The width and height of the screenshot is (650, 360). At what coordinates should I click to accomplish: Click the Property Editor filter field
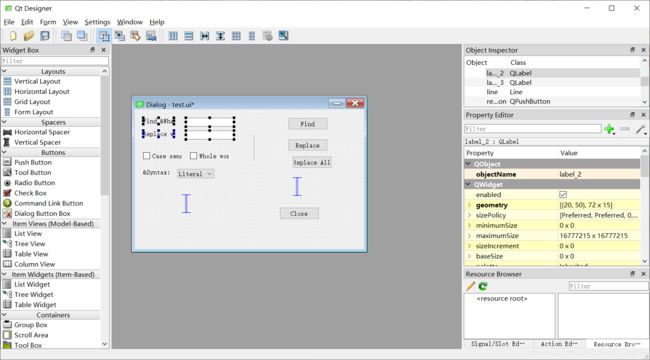pos(533,129)
